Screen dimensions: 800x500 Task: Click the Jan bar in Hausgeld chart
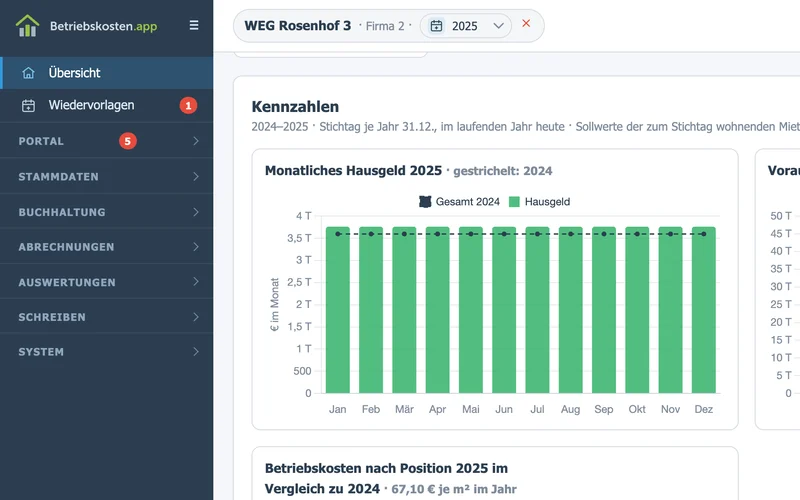point(338,310)
